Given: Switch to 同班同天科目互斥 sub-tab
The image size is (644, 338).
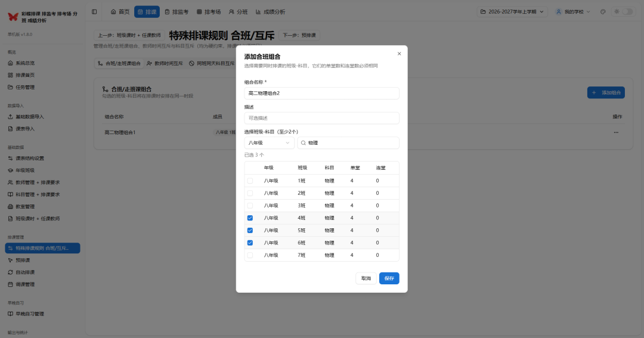Looking at the screenshot, I should (212, 63).
